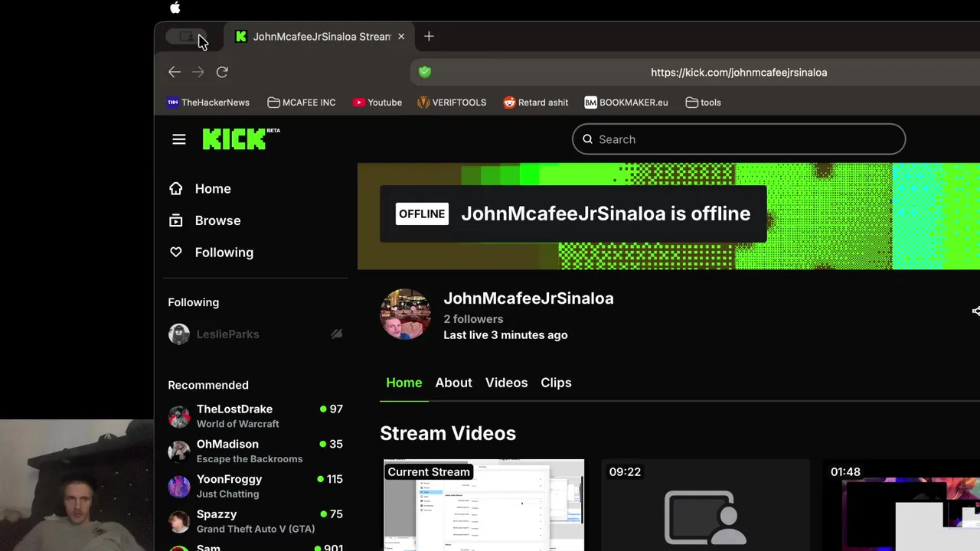This screenshot has width=980, height=551.
Task: Click Spazzy avatar
Action: (x=179, y=522)
